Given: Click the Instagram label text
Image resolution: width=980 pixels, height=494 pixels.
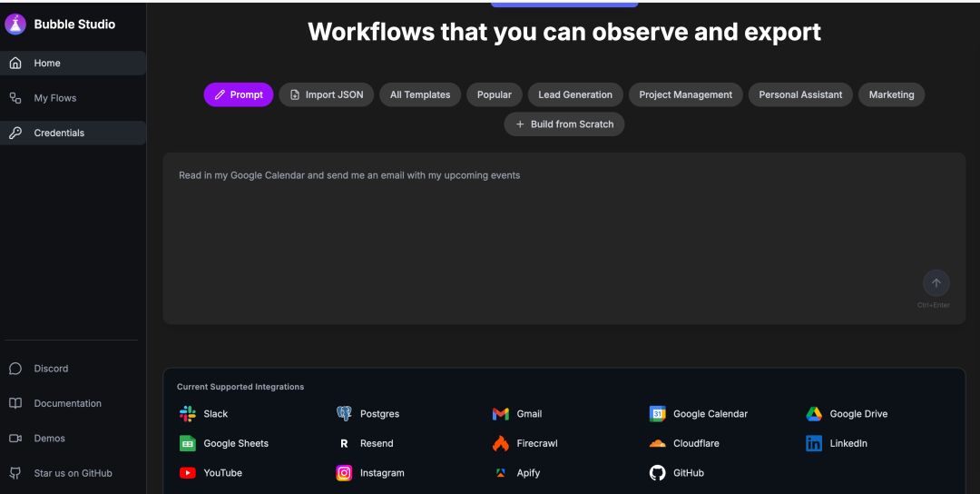Looking at the screenshot, I should pos(382,473).
